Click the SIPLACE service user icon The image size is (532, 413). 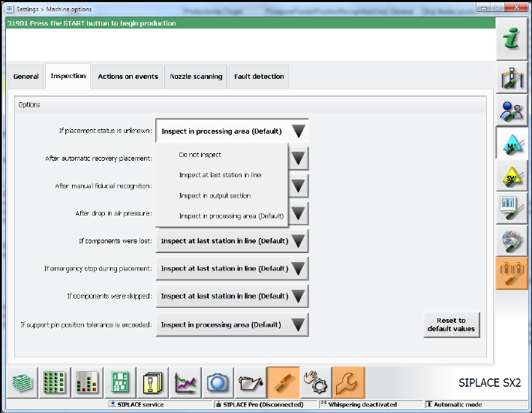coord(113,404)
